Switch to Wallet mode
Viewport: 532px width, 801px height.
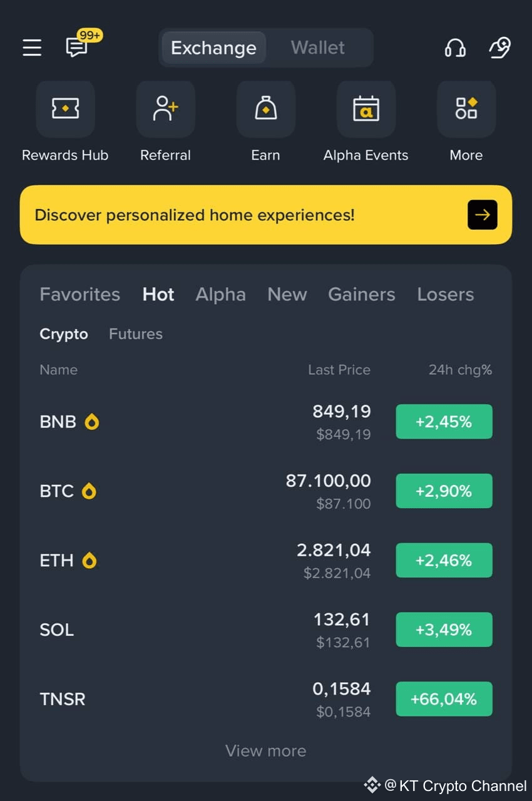(318, 48)
